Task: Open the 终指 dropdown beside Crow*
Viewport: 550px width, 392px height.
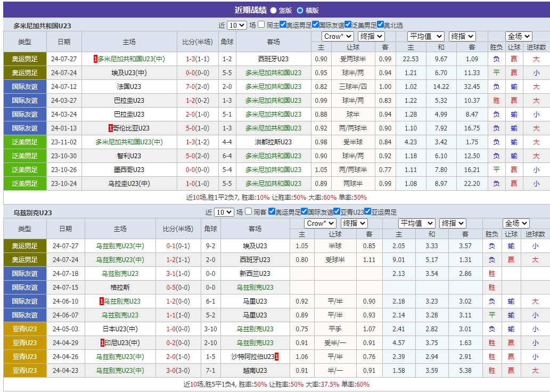Action: click(x=372, y=36)
